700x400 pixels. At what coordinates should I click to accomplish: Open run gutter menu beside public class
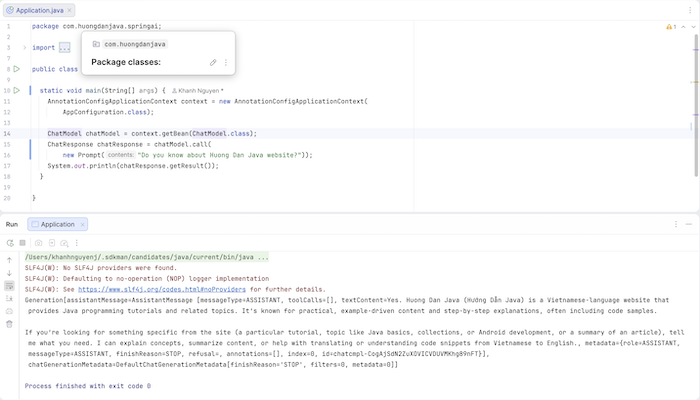coord(17,69)
